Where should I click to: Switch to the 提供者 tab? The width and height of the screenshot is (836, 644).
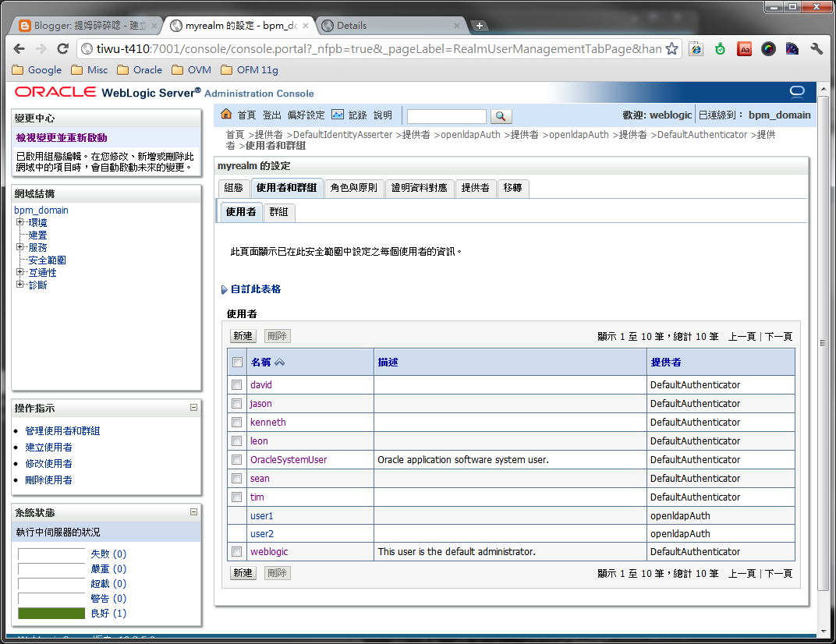pos(475,188)
